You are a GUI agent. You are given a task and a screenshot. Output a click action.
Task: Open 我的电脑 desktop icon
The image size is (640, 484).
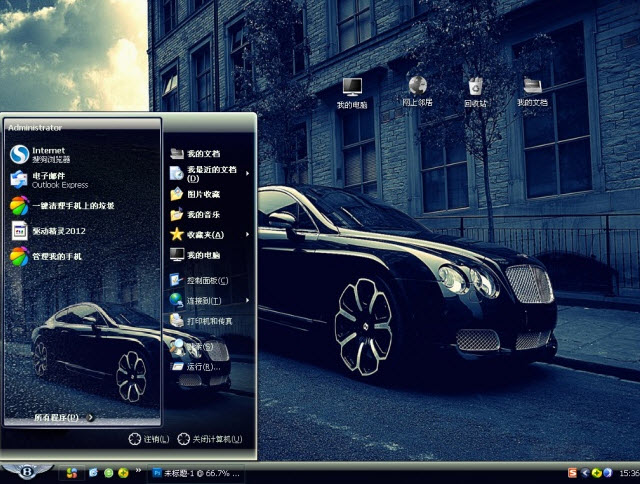click(x=352, y=89)
